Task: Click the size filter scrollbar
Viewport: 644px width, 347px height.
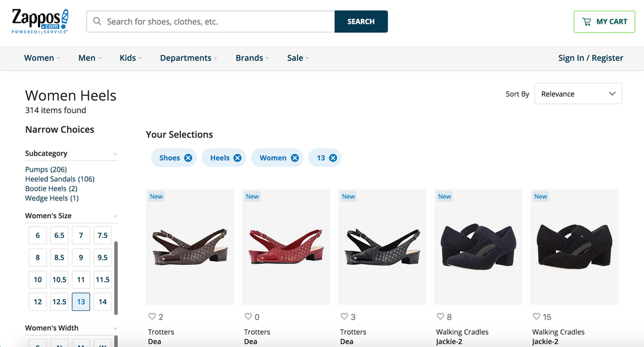Action: tap(117, 276)
